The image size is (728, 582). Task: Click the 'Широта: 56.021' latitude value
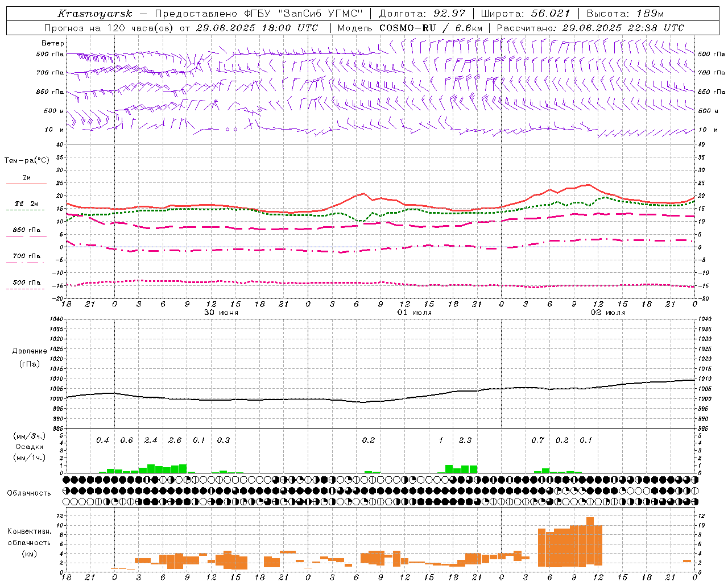pyautogui.click(x=525, y=14)
